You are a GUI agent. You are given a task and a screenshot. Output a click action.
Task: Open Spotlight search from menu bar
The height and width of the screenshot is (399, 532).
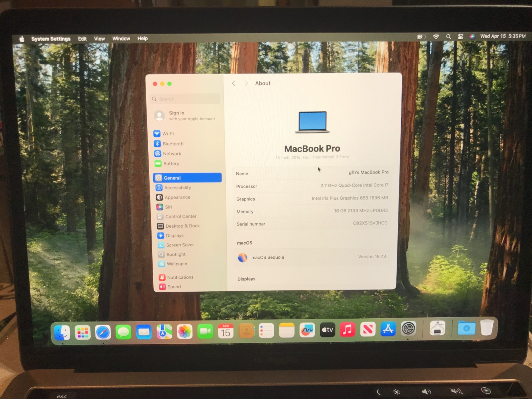449,37
